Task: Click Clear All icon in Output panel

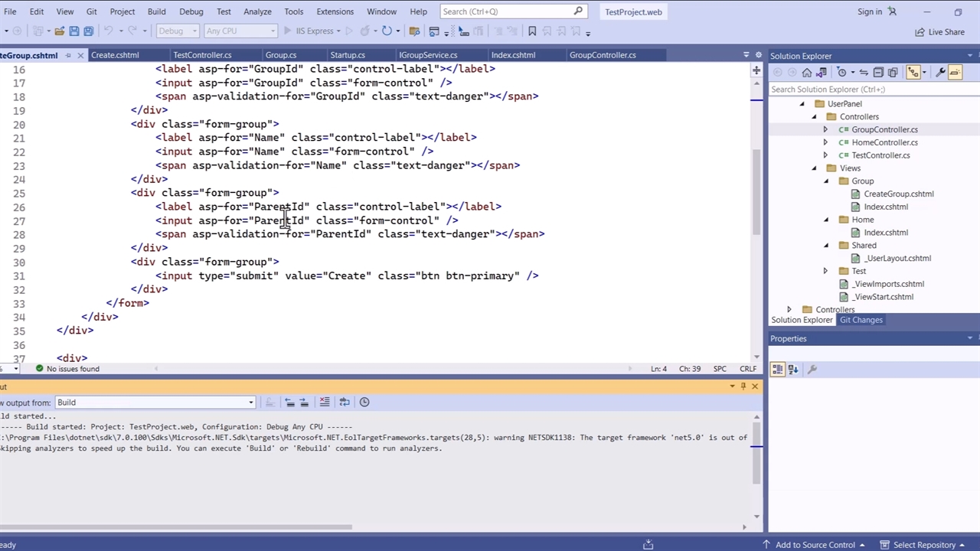Action: coord(325,402)
